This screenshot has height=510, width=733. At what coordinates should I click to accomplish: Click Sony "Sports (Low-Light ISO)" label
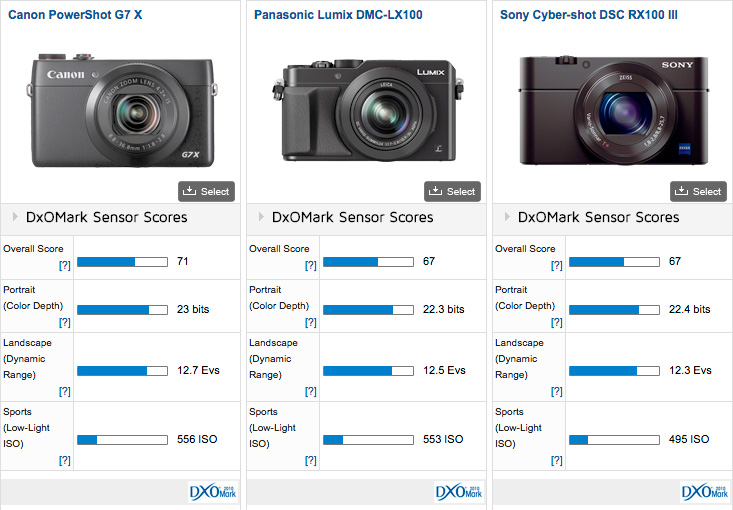tap(518, 428)
